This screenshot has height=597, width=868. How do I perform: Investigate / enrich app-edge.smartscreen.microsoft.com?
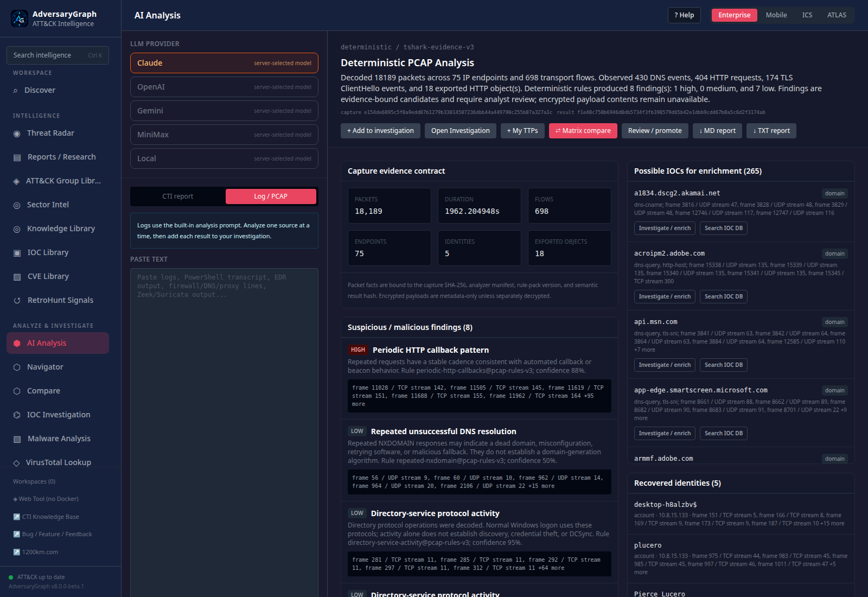coord(665,434)
